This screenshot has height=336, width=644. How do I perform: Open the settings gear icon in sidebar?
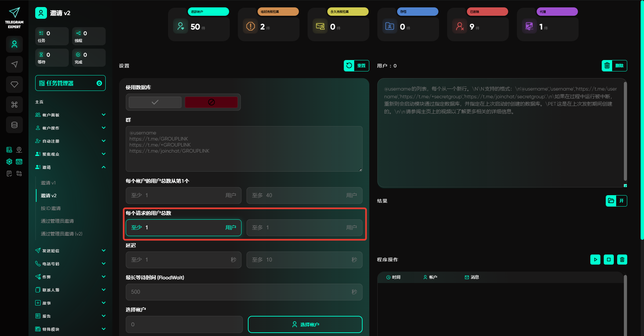[9, 162]
